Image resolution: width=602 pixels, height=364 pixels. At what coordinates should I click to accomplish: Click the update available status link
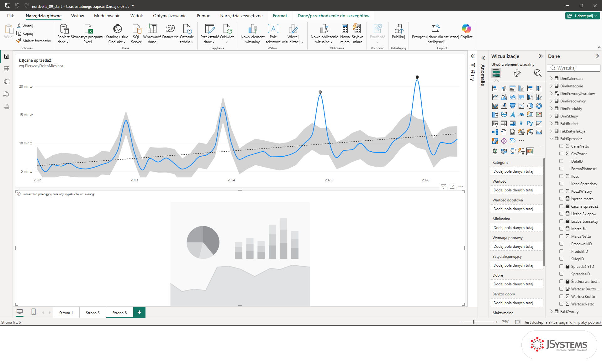[x=562, y=322]
